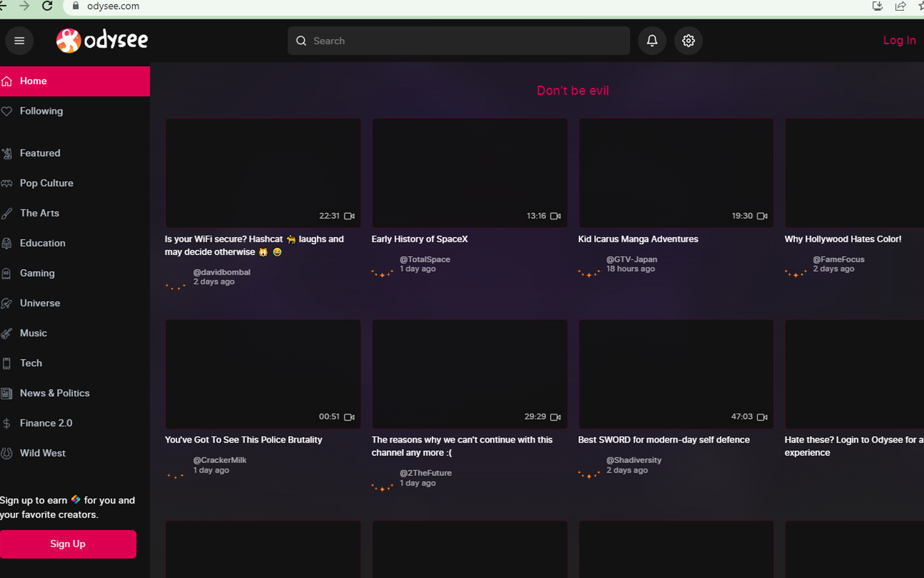The image size is (924, 578).
Task: Open the hamburger menu button
Action: tap(19, 40)
